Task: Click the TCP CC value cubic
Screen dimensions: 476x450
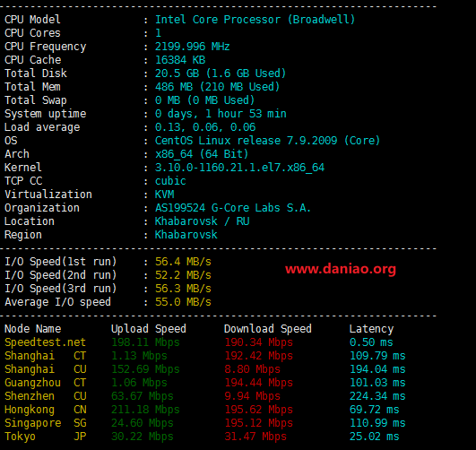Action: [x=170, y=181]
